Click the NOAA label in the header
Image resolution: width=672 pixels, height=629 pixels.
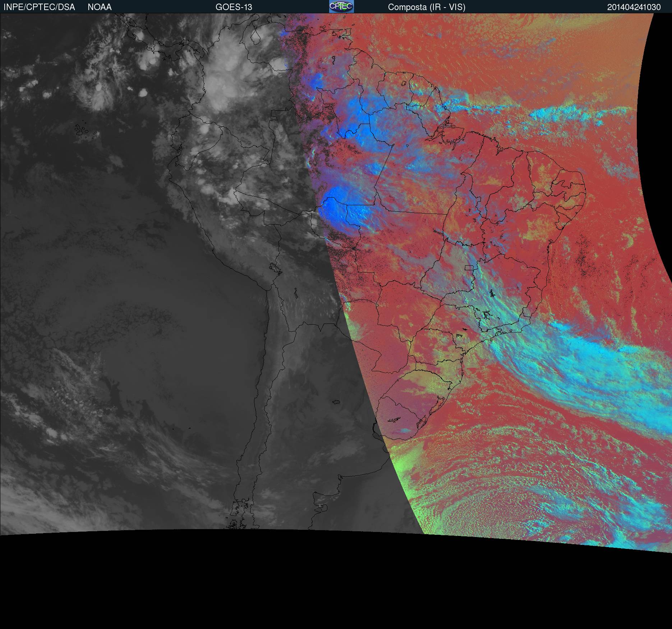(100, 7)
